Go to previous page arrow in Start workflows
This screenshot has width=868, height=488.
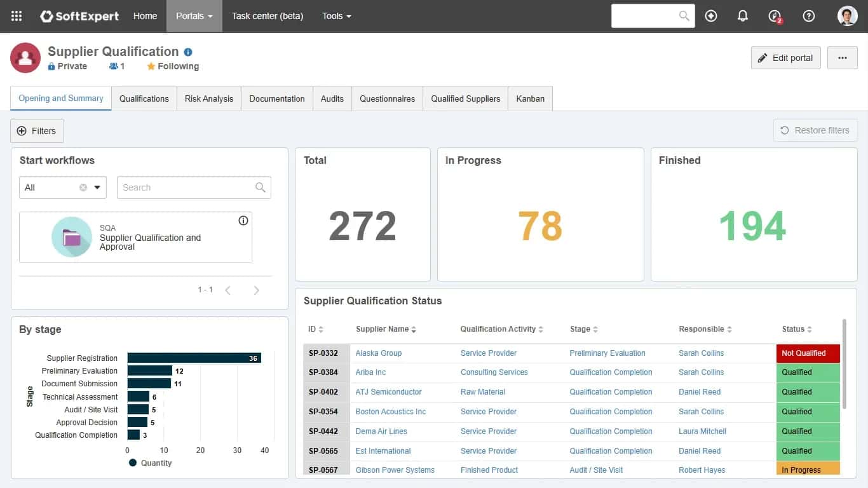click(x=227, y=290)
